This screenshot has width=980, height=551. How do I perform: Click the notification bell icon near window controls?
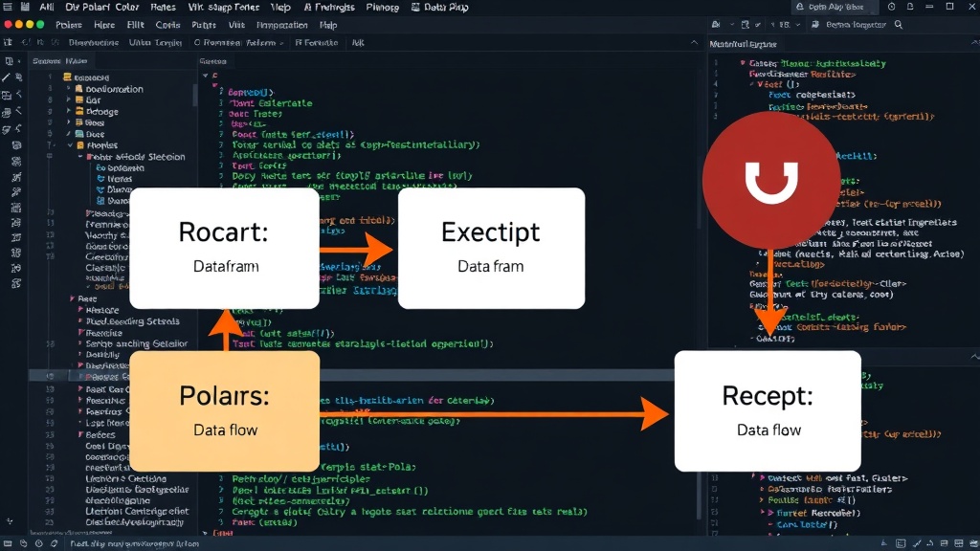[910, 7]
